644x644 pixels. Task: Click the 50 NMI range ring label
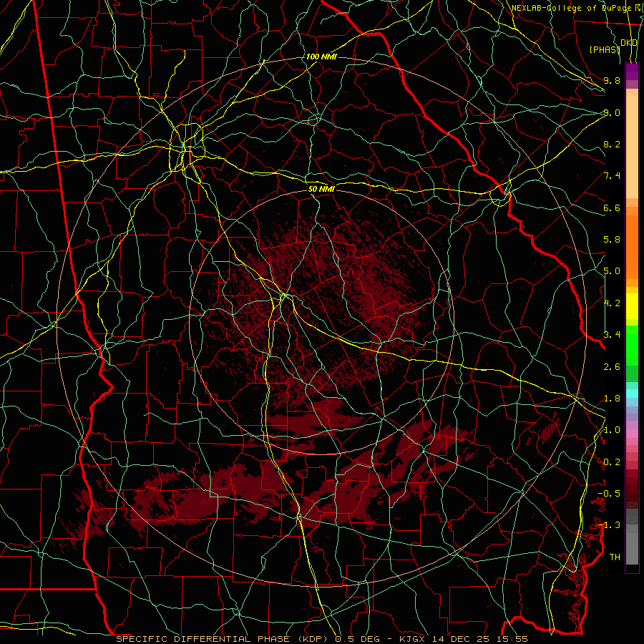click(x=321, y=189)
